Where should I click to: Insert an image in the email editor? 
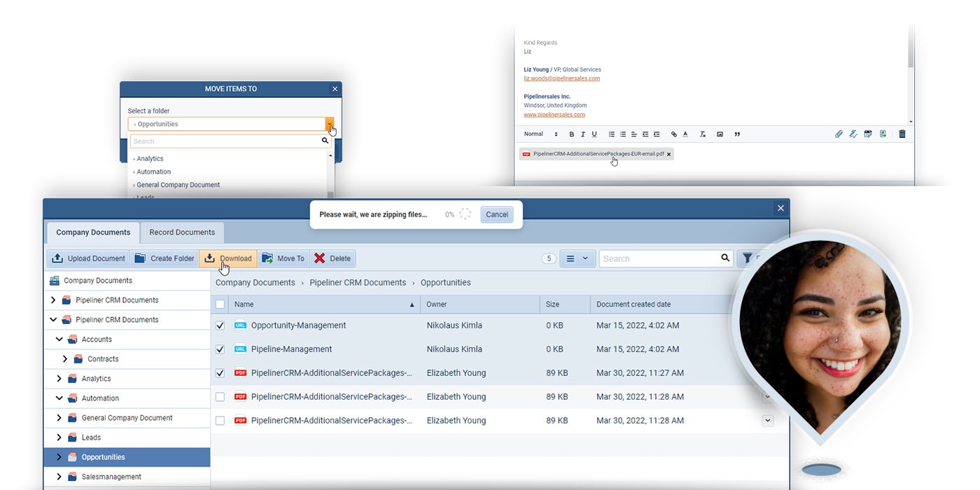click(x=720, y=134)
